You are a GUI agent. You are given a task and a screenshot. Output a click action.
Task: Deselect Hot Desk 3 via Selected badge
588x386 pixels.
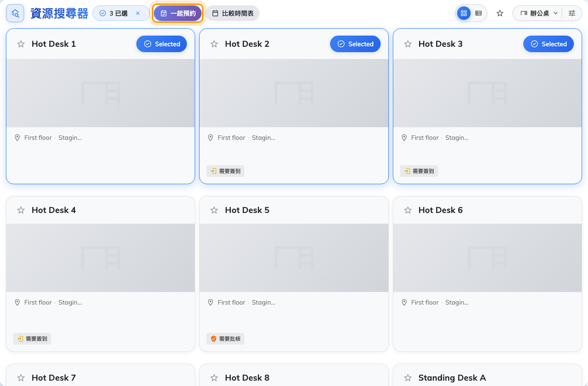[549, 44]
